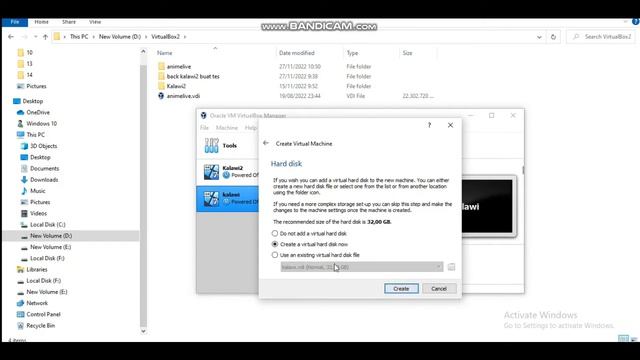640x360 pixels.
Task: Select 'back kalawi2 buat tes' folder
Action: (x=193, y=76)
